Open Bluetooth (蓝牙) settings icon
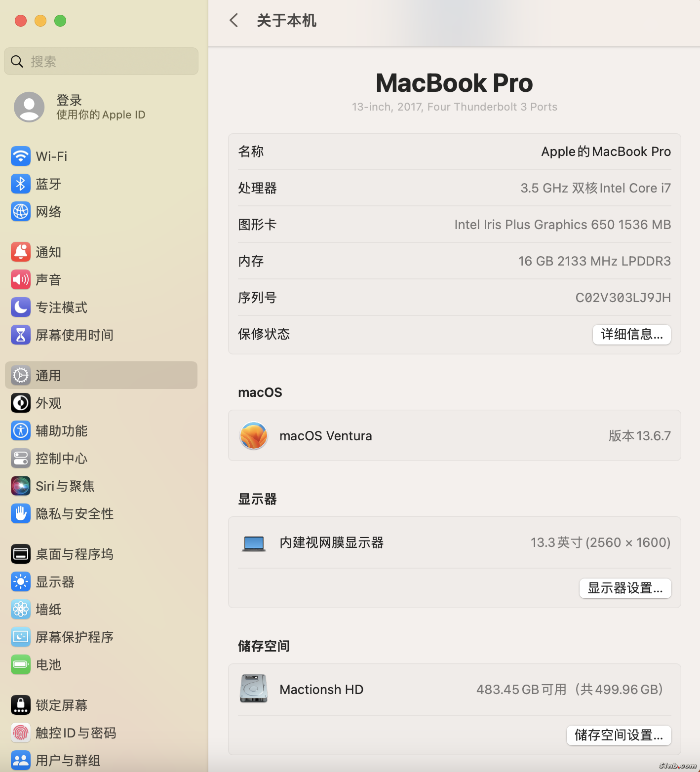This screenshot has width=700, height=772. [21, 184]
